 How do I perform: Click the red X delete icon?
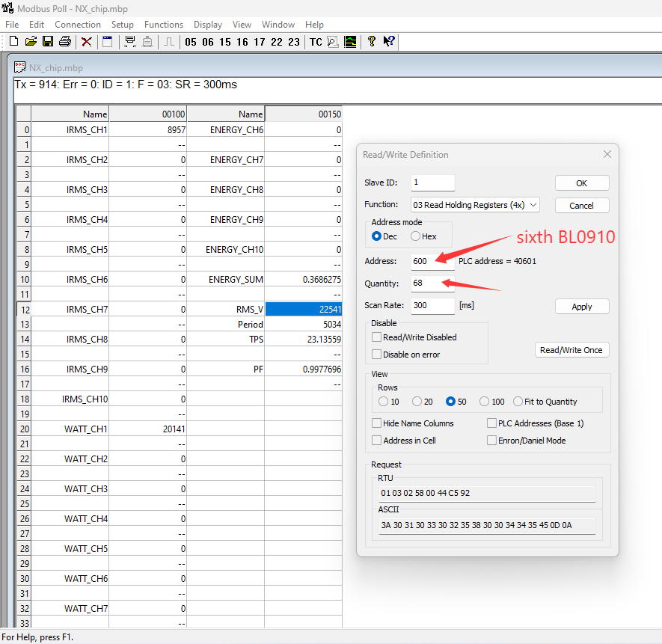[87, 42]
